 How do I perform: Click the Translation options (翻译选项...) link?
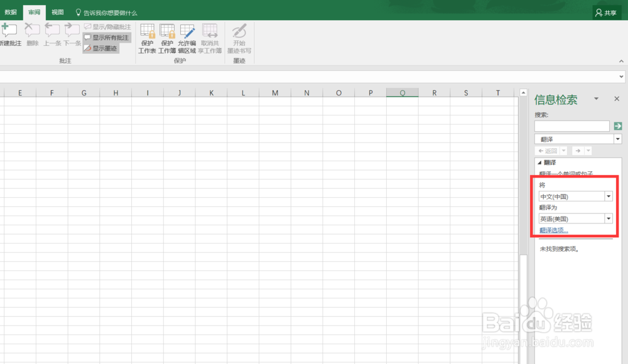coord(553,230)
